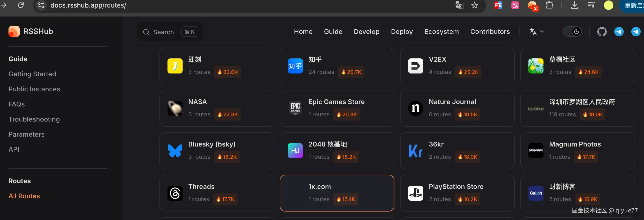Click the last Telegram icon in header
This screenshot has height=220, width=644.
(636, 32)
